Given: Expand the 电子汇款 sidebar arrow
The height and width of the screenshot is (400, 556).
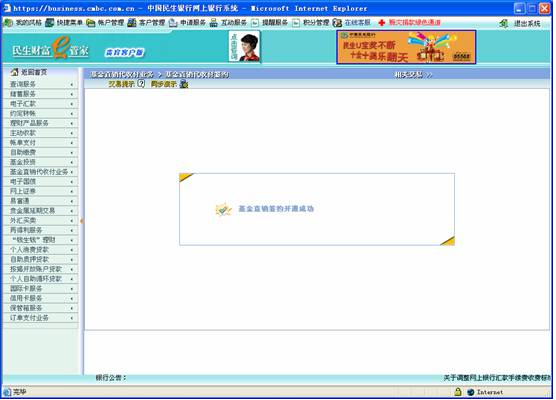Looking at the screenshot, I should [72, 104].
